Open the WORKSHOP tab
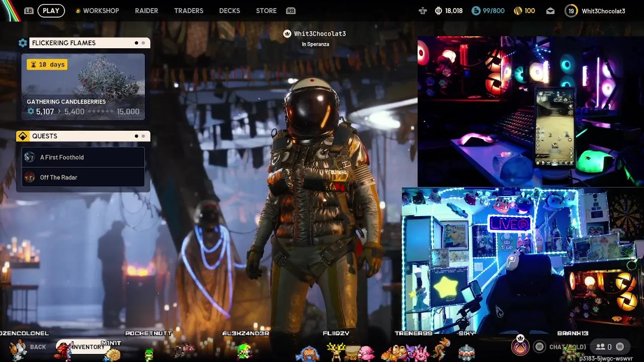644x362 pixels. click(x=101, y=11)
